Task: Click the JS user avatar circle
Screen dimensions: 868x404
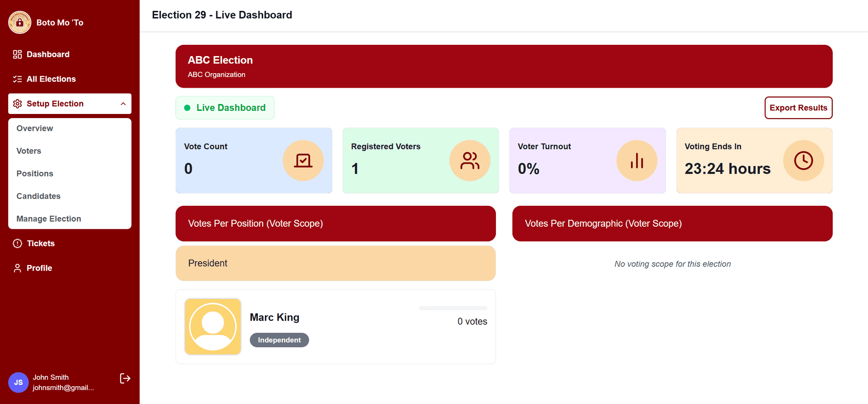Action: (x=19, y=382)
